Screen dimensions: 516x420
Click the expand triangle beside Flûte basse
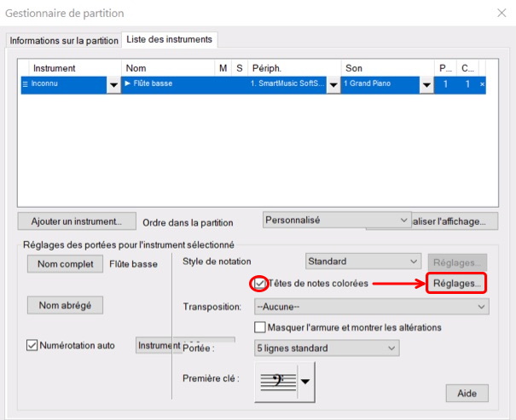(128, 84)
